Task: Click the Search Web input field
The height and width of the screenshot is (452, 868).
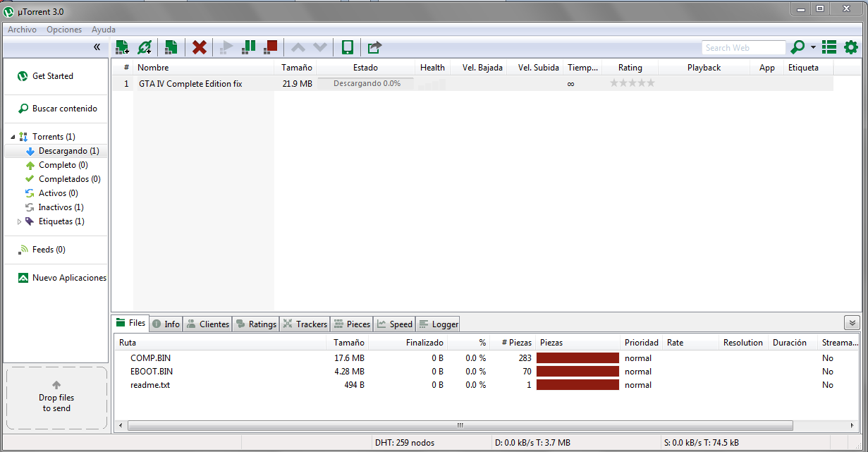Action: click(743, 48)
